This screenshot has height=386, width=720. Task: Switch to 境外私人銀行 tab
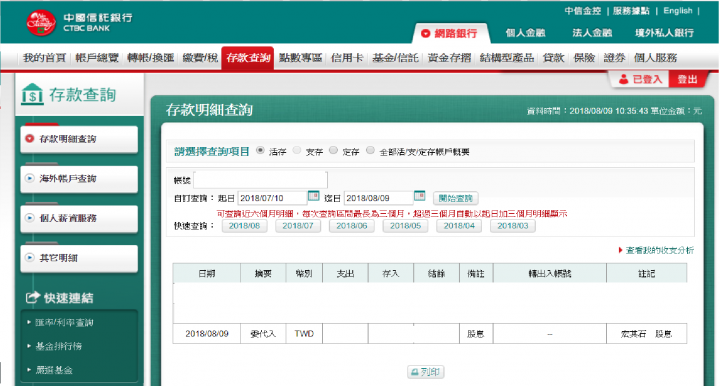[664, 33]
